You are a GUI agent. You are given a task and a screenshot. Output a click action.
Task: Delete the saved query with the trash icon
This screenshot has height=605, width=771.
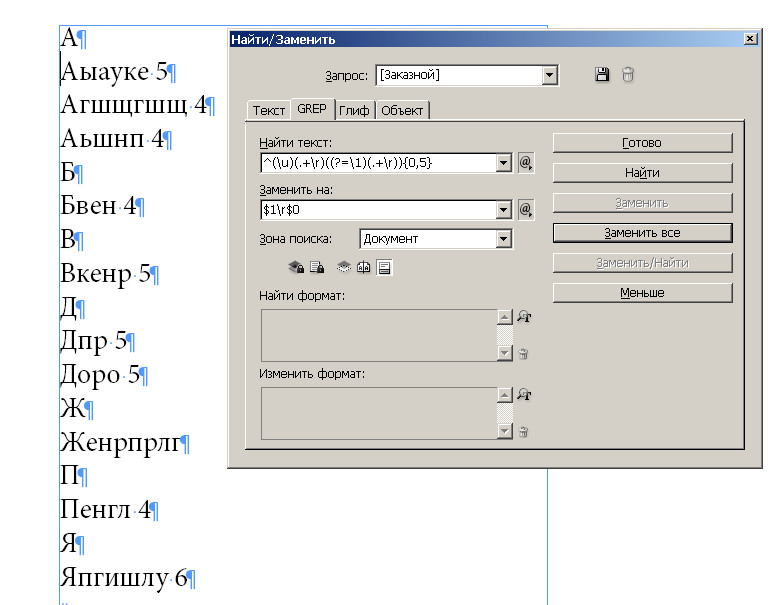click(628, 75)
